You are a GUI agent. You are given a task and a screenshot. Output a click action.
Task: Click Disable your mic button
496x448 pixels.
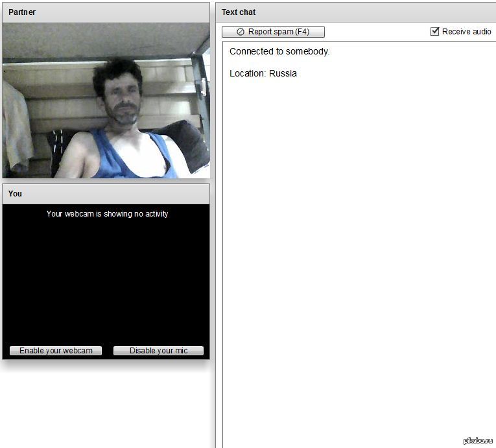coord(158,351)
